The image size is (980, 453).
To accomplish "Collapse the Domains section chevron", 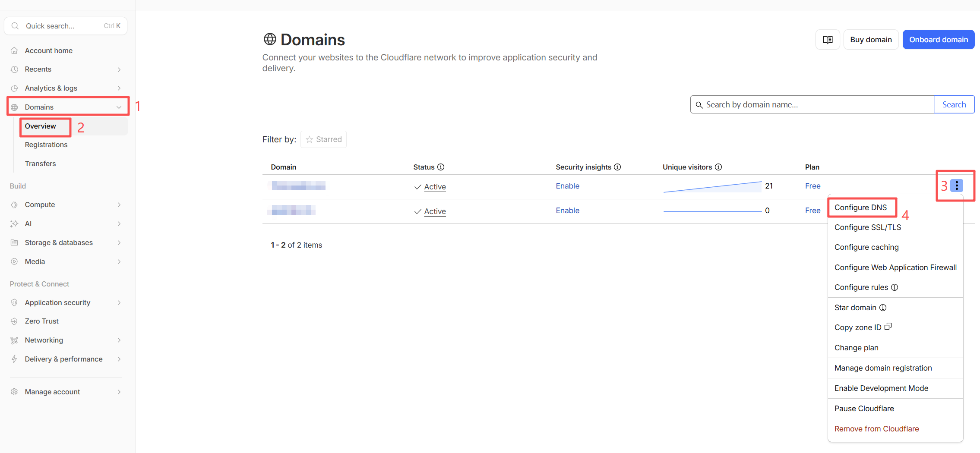I will (x=119, y=107).
